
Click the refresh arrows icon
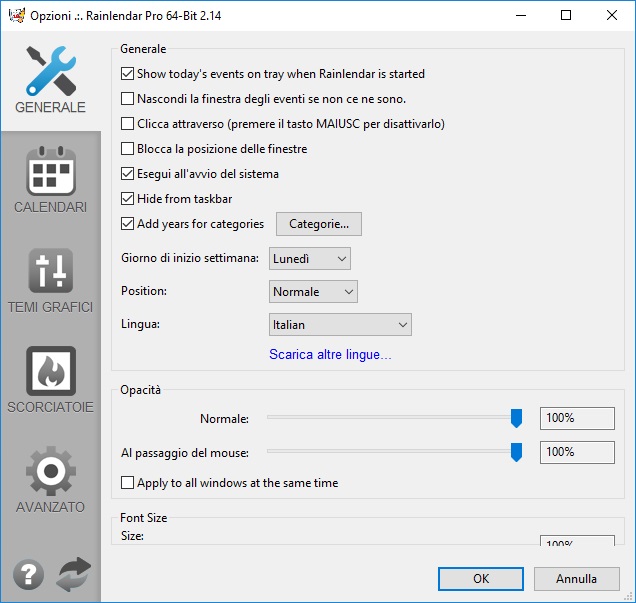(73, 574)
